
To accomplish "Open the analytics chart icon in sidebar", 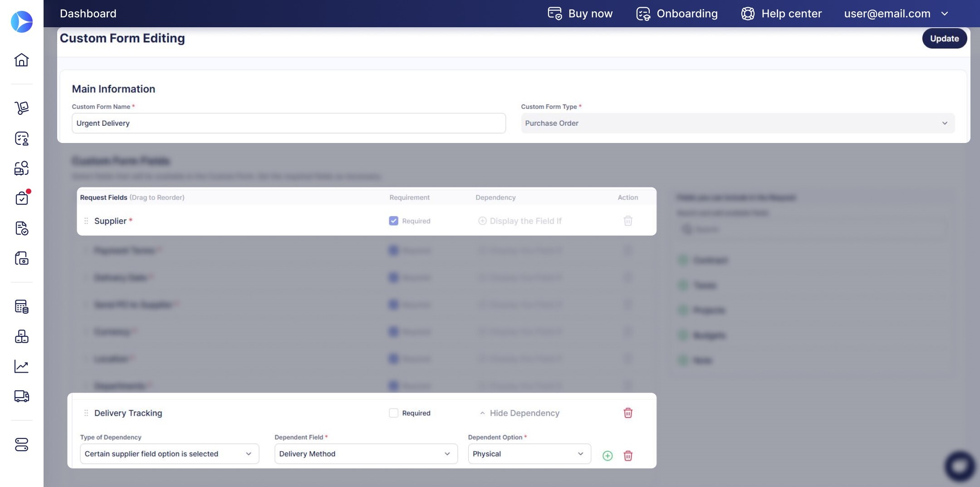I will click(x=21, y=366).
